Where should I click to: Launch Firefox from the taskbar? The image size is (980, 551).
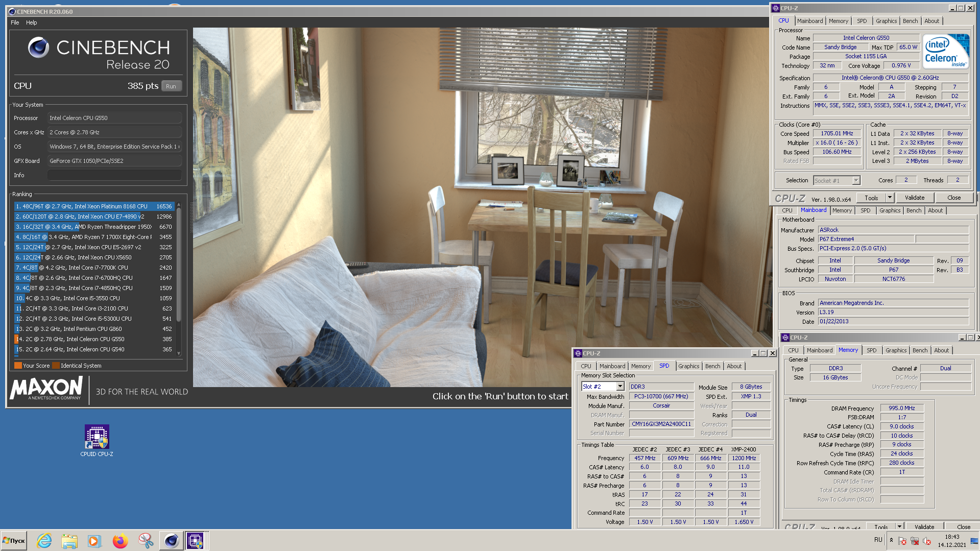(x=120, y=540)
